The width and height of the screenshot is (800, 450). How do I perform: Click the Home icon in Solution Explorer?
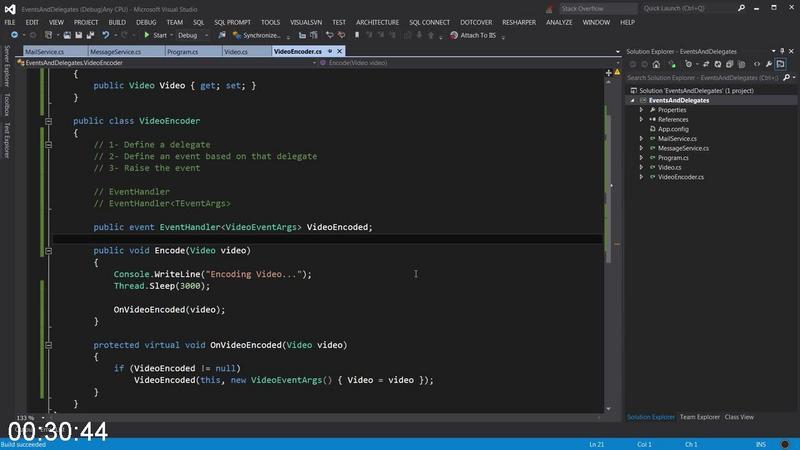(x=656, y=64)
